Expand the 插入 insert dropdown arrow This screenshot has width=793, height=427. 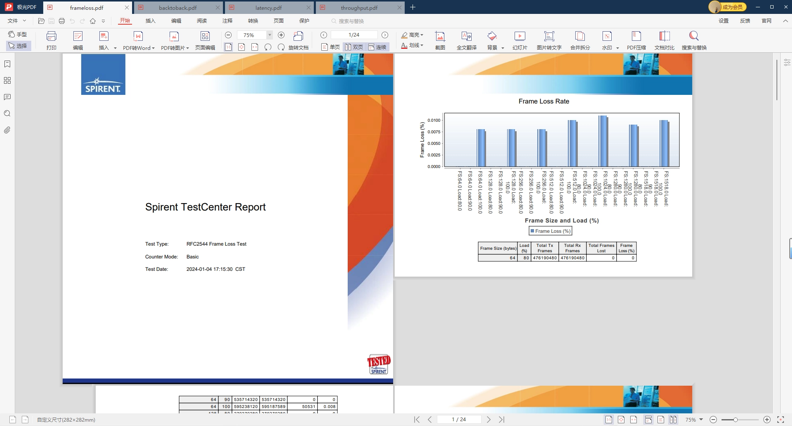(x=115, y=48)
